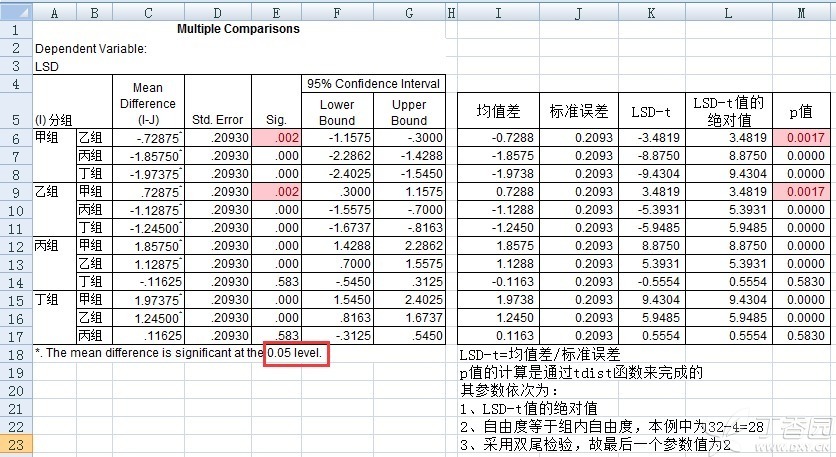The height and width of the screenshot is (457, 836).
Task: Click Std. Error .20930 in row 12
Action: click(x=218, y=246)
